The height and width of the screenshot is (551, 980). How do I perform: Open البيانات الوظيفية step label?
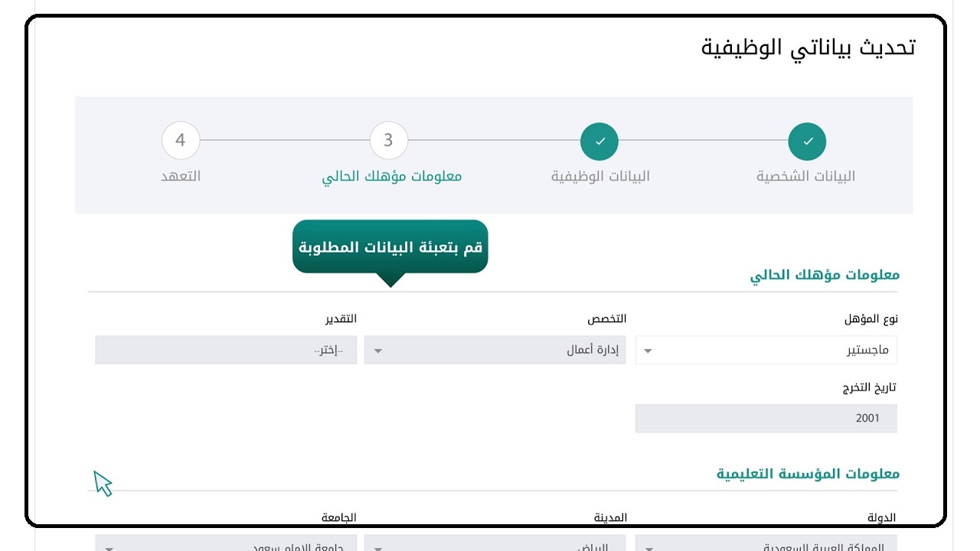pos(600,176)
